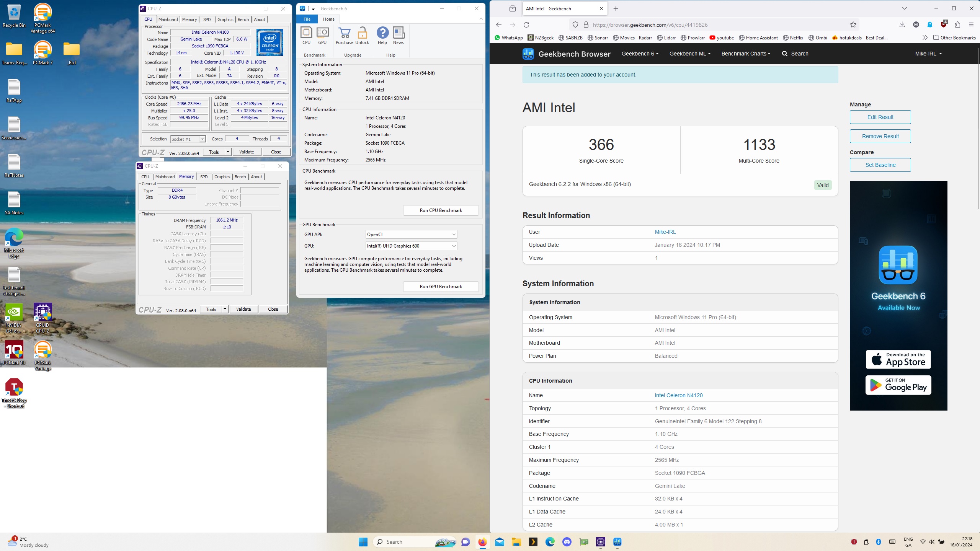
Task: Open Intel Celeron N4120 link
Action: (x=678, y=395)
